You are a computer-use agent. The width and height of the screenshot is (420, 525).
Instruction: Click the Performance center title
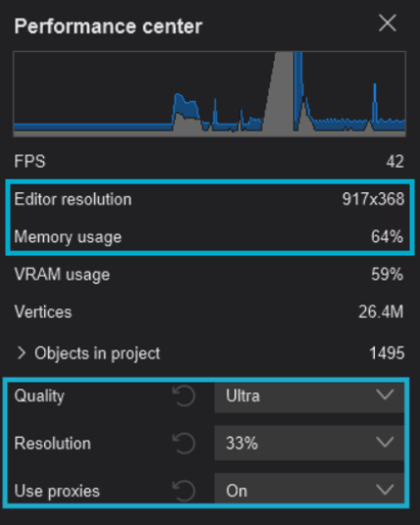[108, 26]
